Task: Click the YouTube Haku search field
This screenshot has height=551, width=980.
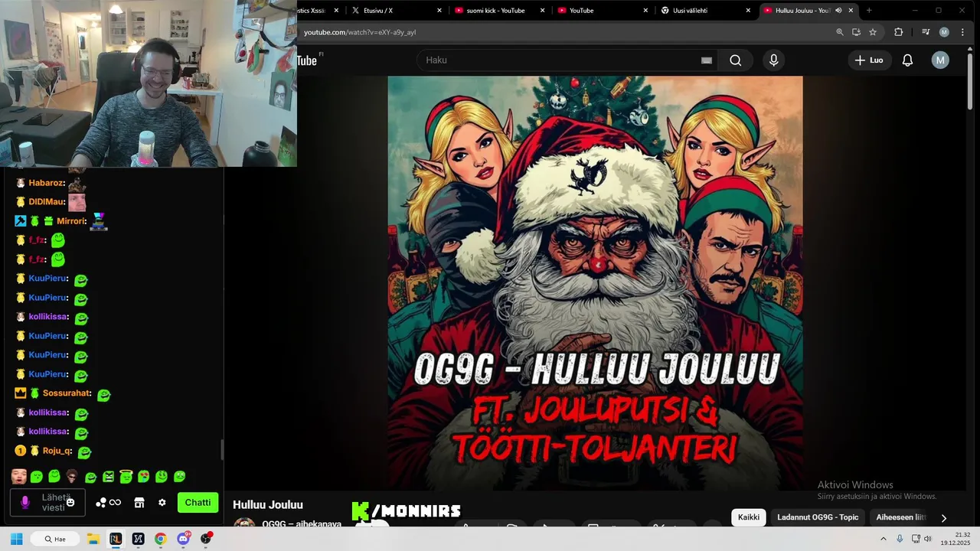Action: pyautogui.click(x=567, y=60)
